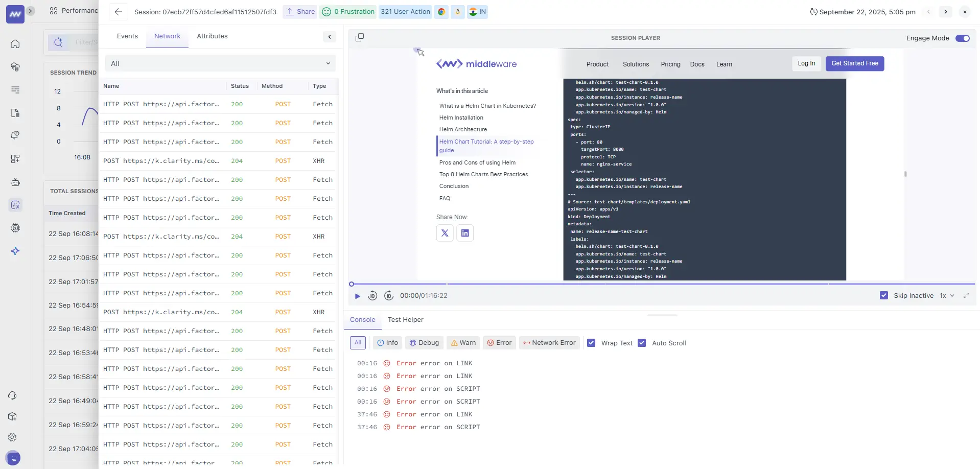980x469 pixels.
Task: Open the headset support icon near bottom sidebar
Action: click(x=12, y=395)
